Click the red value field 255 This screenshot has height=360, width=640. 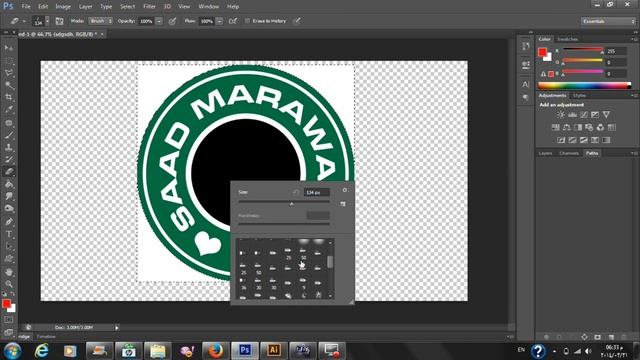click(x=616, y=51)
